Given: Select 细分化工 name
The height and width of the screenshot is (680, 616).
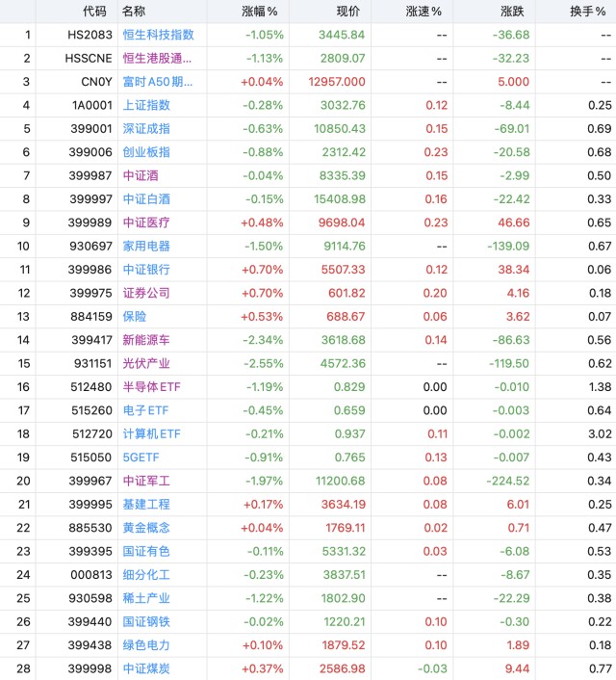Looking at the screenshot, I should 146,575.
